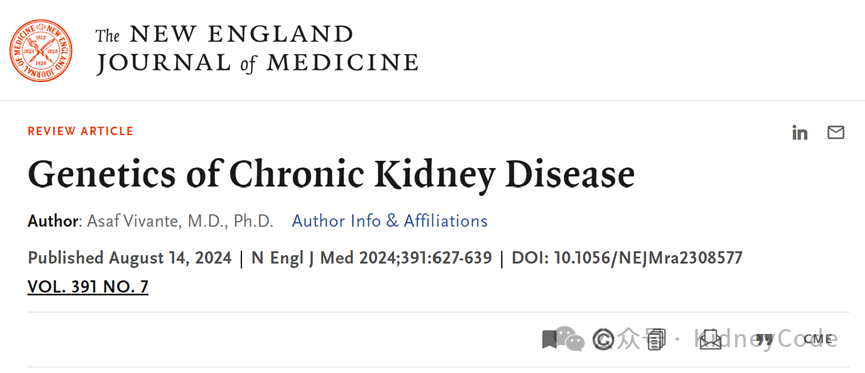Click the Published August 14, 2024 date

(x=130, y=258)
